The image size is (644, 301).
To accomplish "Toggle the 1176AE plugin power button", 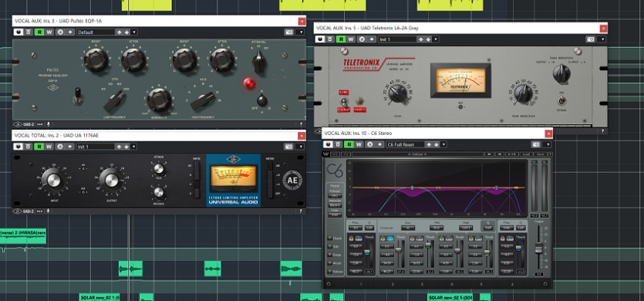I will pyautogui.click(x=18, y=147).
